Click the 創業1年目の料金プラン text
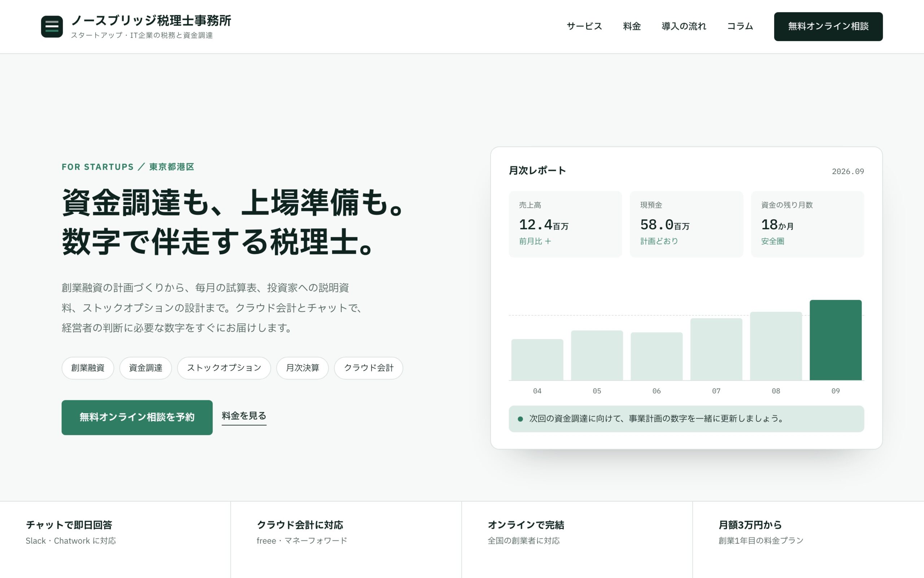This screenshot has width=924, height=578. pyautogui.click(x=761, y=540)
